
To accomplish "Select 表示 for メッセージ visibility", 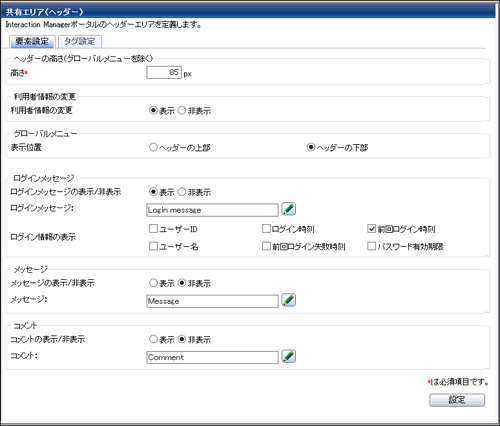I will (x=153, y=283).
